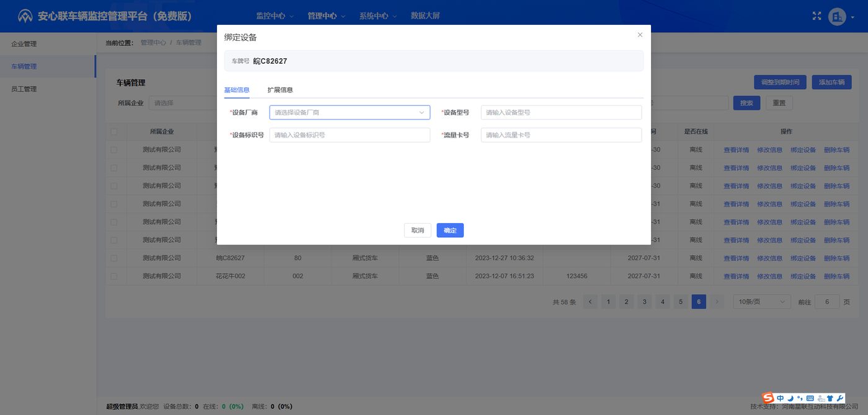Focus the 流量卡号 input field
Image resolution: width=868 pixels, height=415 pixels.
(561, 135)
